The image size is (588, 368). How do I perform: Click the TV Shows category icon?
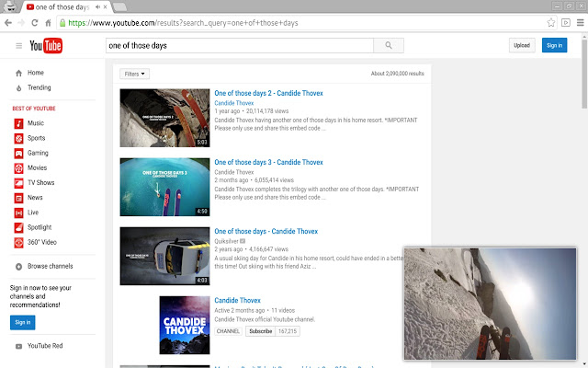[x=18, y=183]
